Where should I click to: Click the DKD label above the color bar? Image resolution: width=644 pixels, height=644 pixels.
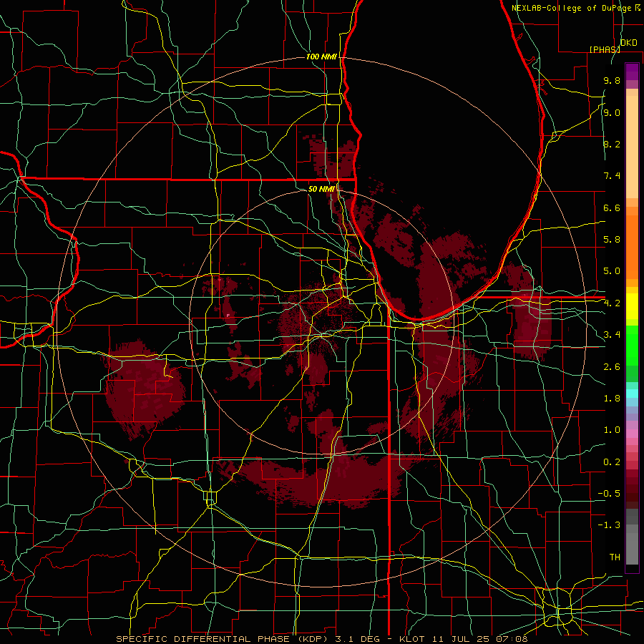pyautogui.click(x=628, y=43)
